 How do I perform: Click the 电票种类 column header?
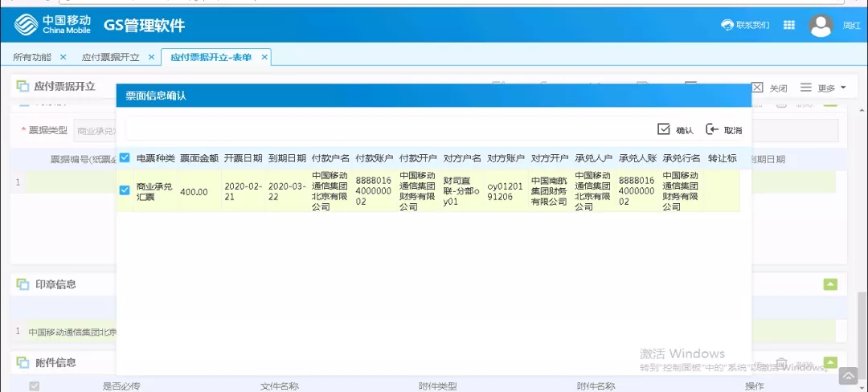pos(156,158)
